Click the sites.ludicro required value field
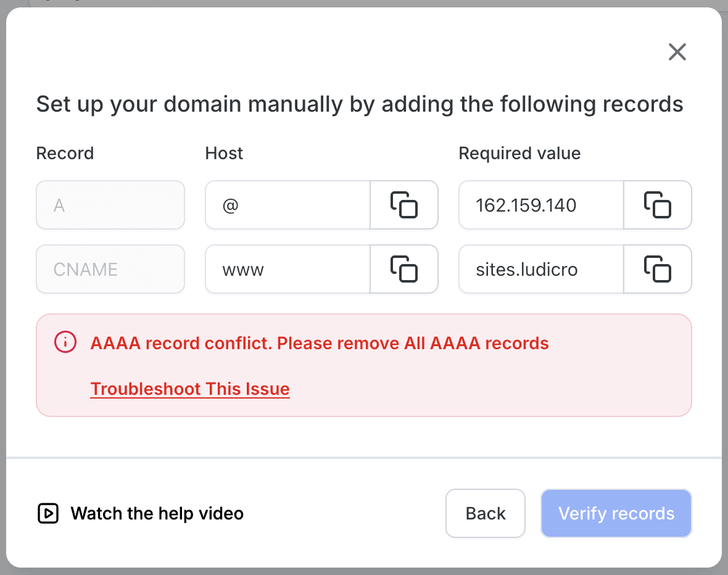728x575 pixels. pyautogui.click(x=541, y=269)
